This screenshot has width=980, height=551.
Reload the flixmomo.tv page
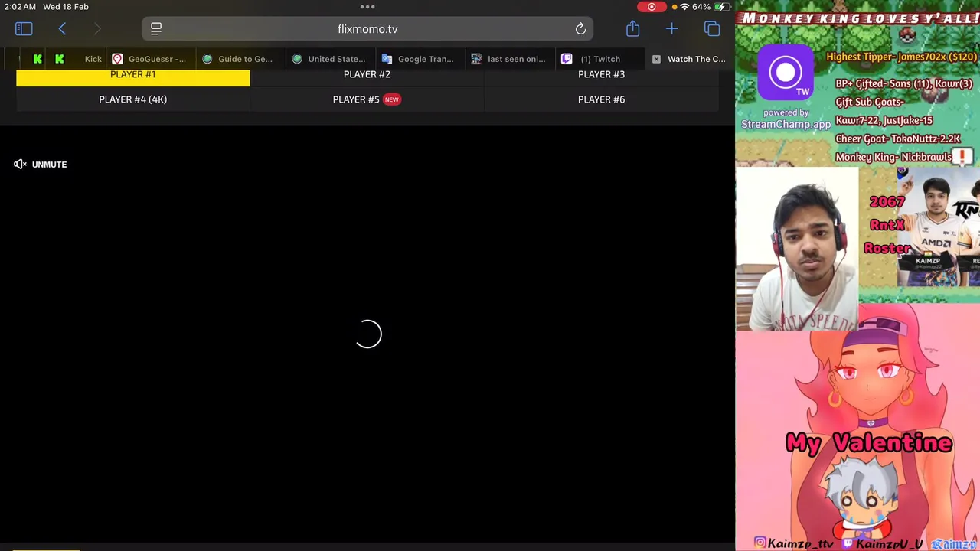(580, 29)
